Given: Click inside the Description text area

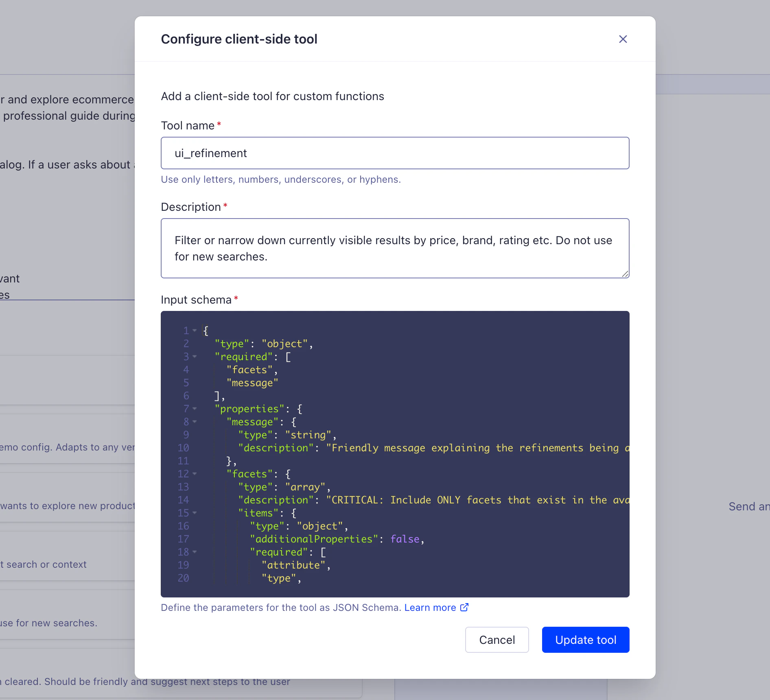Looking at the screenshot, I should (395, 248).
